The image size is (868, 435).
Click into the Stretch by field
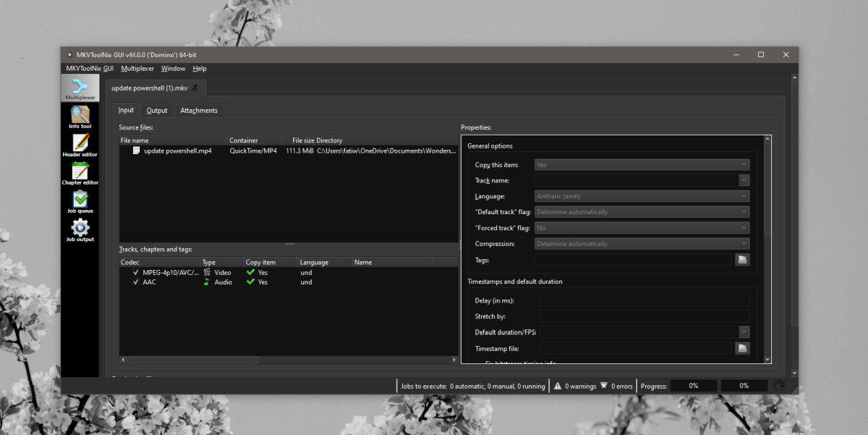644,316
